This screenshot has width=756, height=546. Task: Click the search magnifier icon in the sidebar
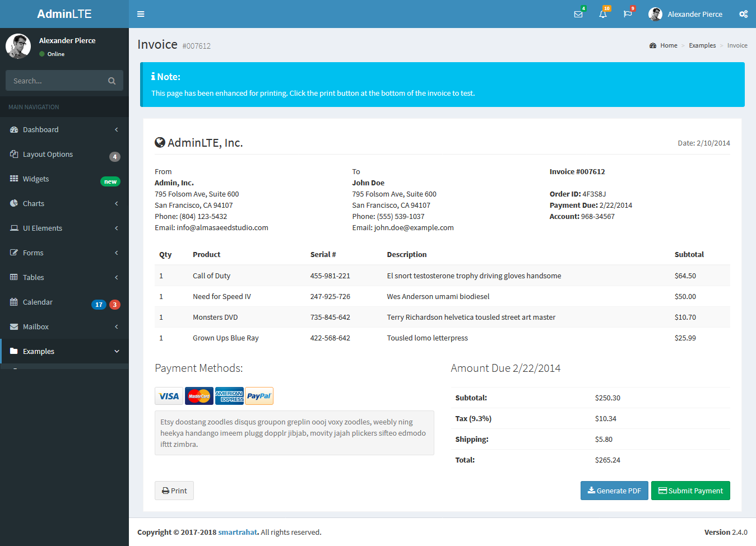[112, 81]
